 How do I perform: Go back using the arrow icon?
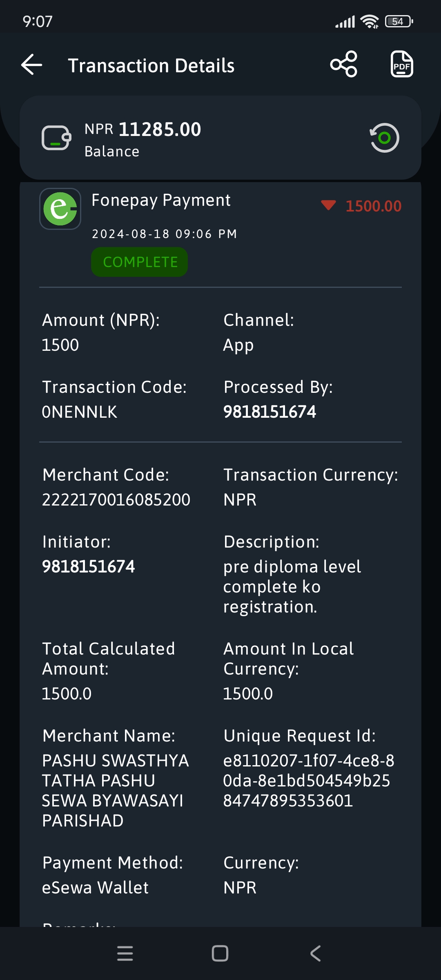[32, 65]
